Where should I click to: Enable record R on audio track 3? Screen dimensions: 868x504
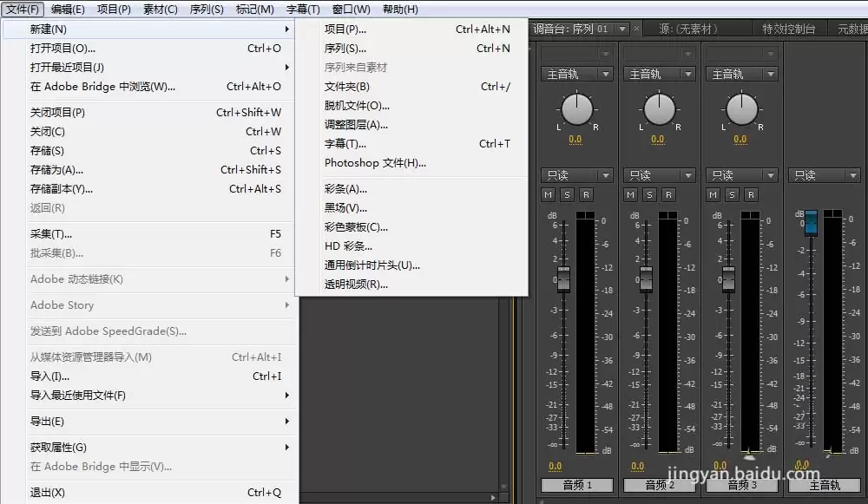pyautogui.click(x=752, y=195)
